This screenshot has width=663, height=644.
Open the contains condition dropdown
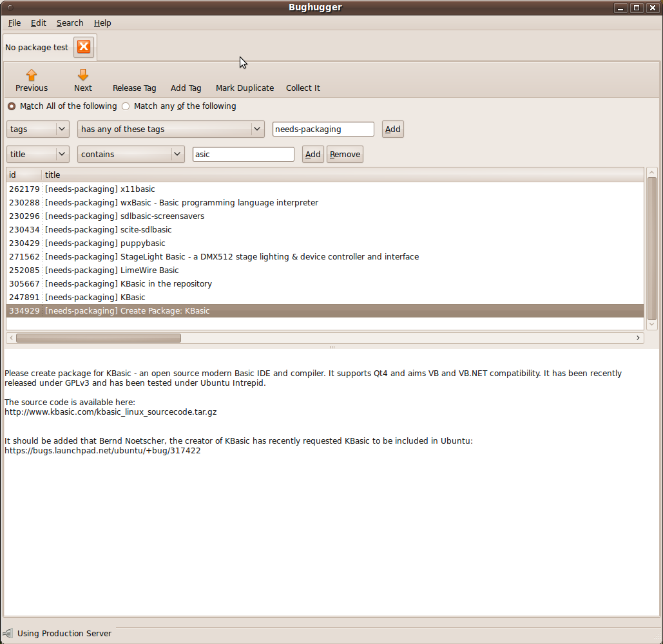coord(131,155)
